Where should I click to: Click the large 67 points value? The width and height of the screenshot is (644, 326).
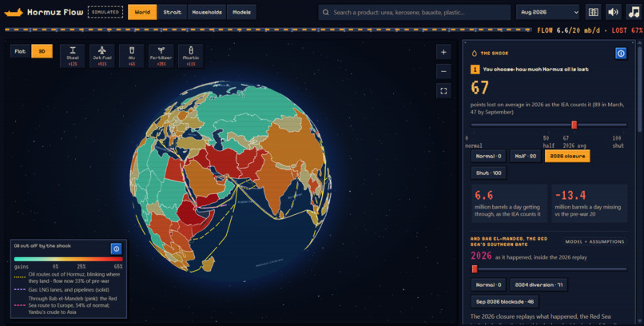click(479, 88)
